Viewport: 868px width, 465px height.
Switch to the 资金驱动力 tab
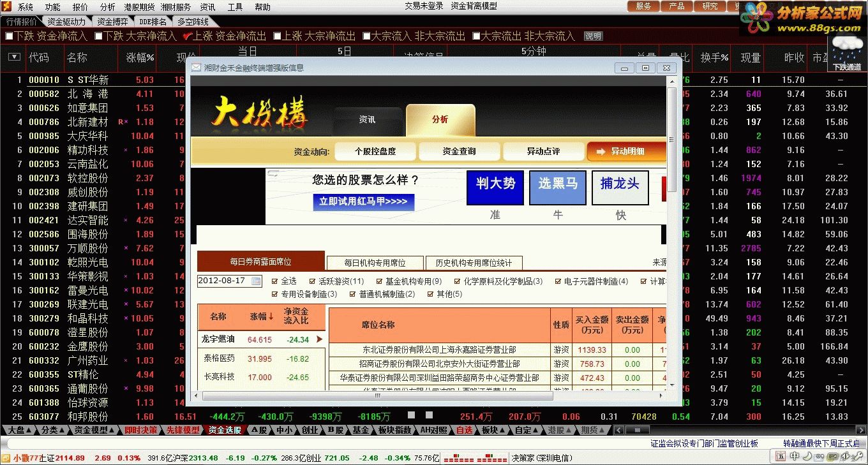(66, 22)
